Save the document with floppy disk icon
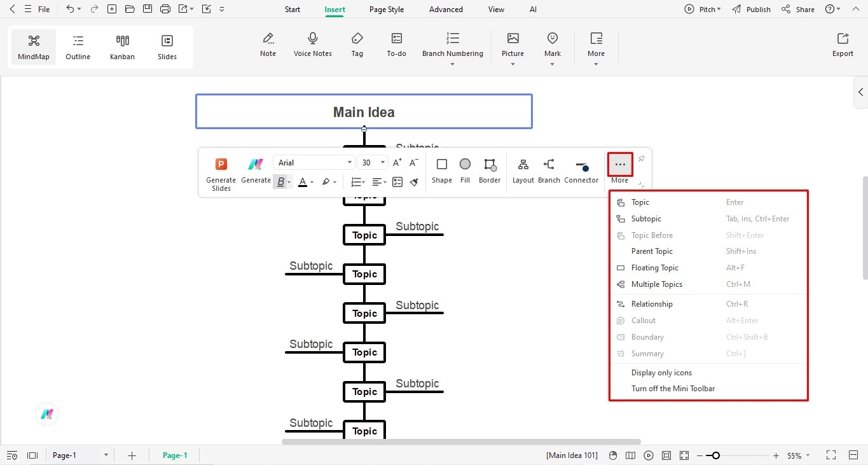 coord(148,9)
